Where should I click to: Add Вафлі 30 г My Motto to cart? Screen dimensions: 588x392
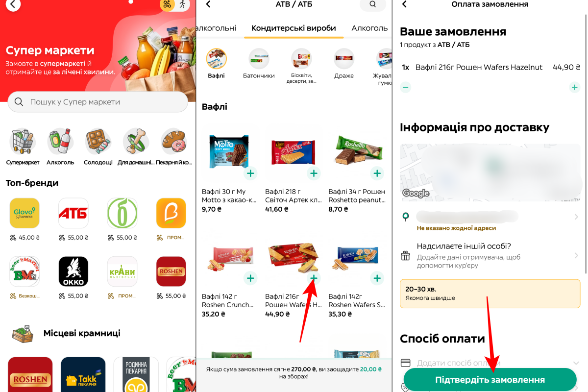coord(250,173)
